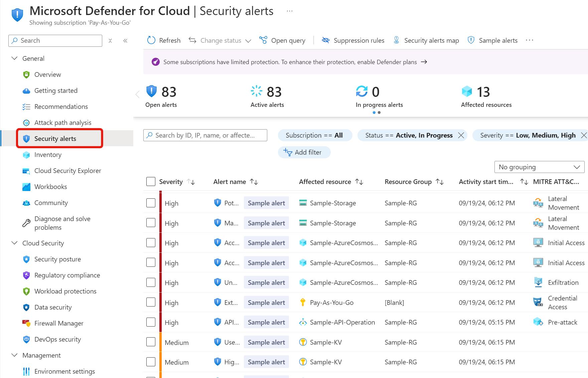Image resolution: width=588 pixels, height=378 pixels.
Task: Click the Add filter button
Action: coord(304,152)
